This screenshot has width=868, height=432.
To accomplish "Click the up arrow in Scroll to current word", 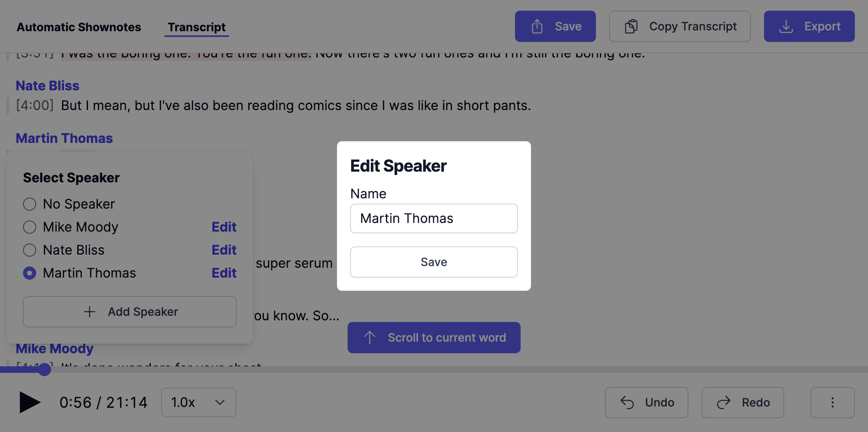I will (x=369, y=338).
